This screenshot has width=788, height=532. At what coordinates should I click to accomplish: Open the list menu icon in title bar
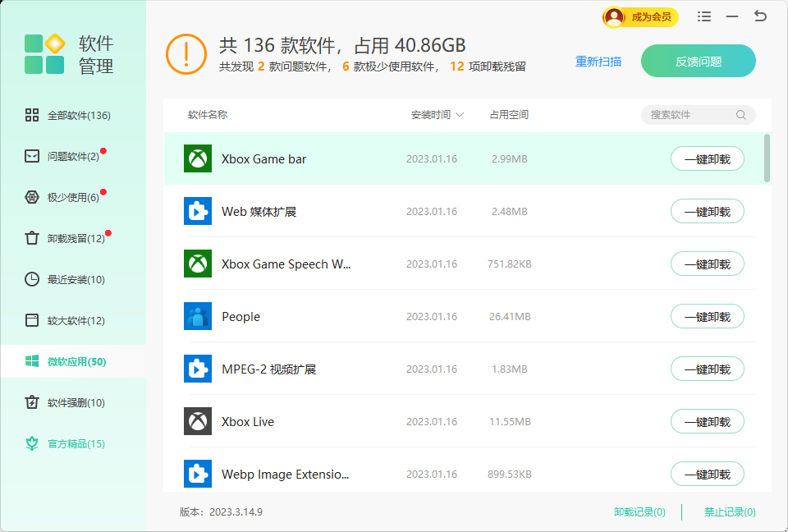pyautogui.click(x=704, y=16)
